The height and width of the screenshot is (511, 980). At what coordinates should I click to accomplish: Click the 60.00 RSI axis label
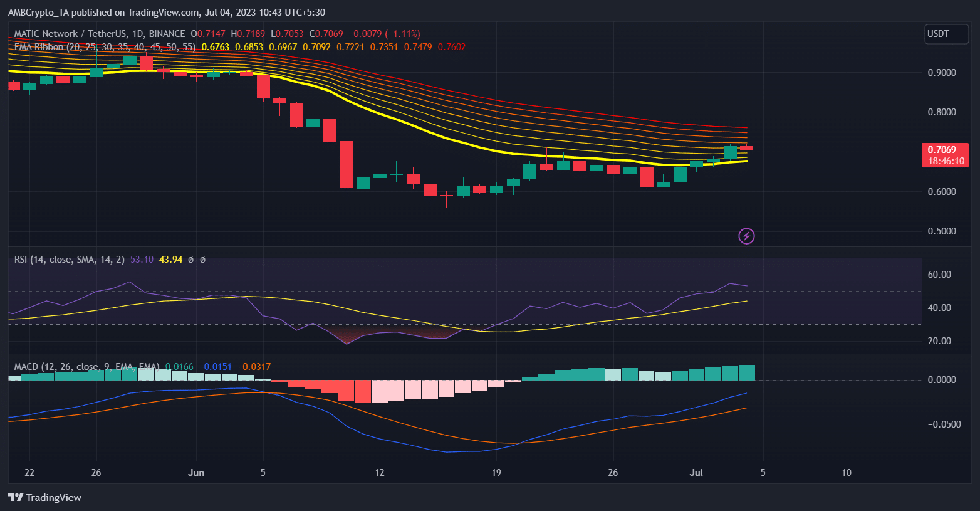[x=940, y=275]
